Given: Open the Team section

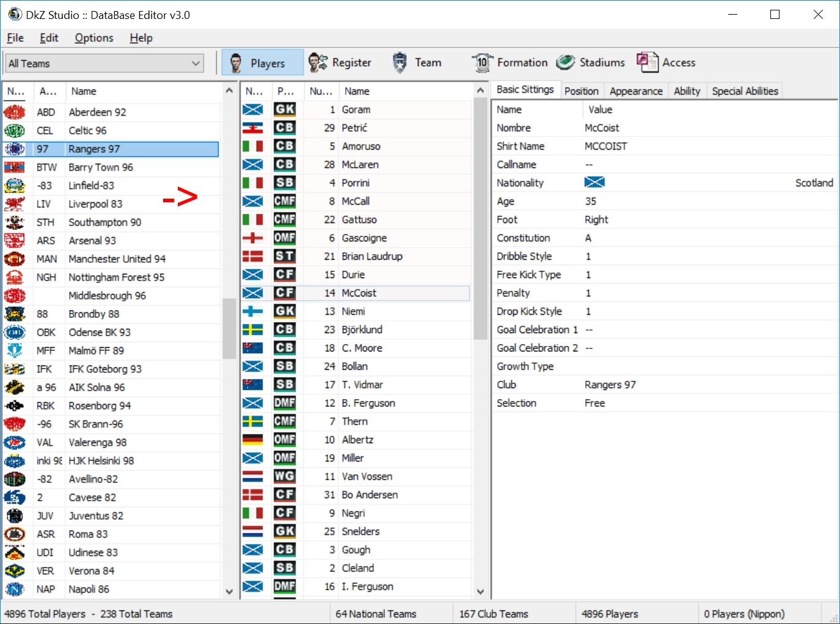Looking at the screenshot, I should coord(417,62).
